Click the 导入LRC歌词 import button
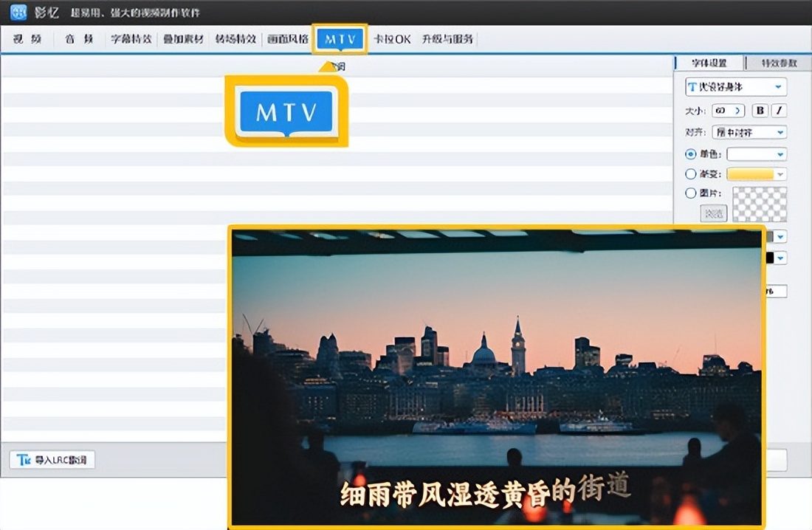 coord(52,460)
